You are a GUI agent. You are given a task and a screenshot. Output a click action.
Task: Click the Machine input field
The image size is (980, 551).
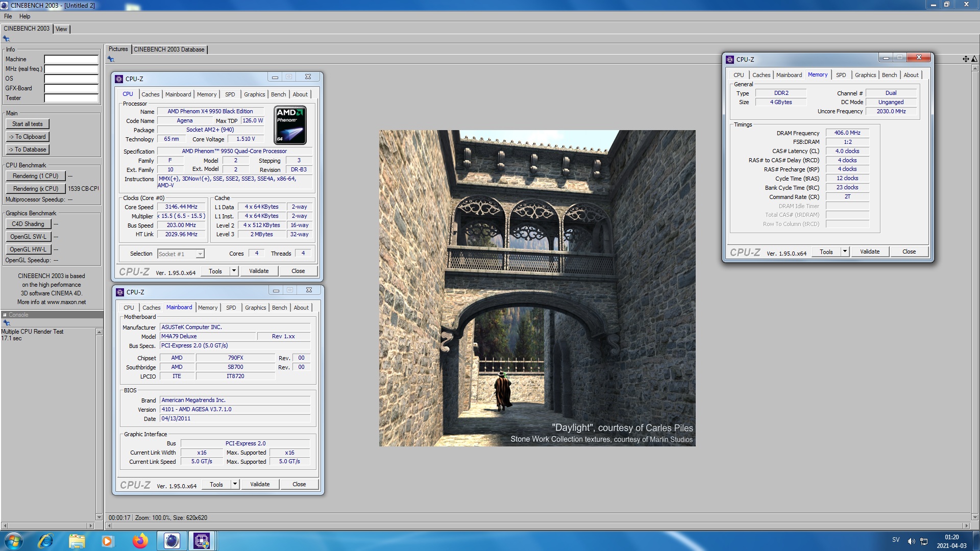pos(71,59)
